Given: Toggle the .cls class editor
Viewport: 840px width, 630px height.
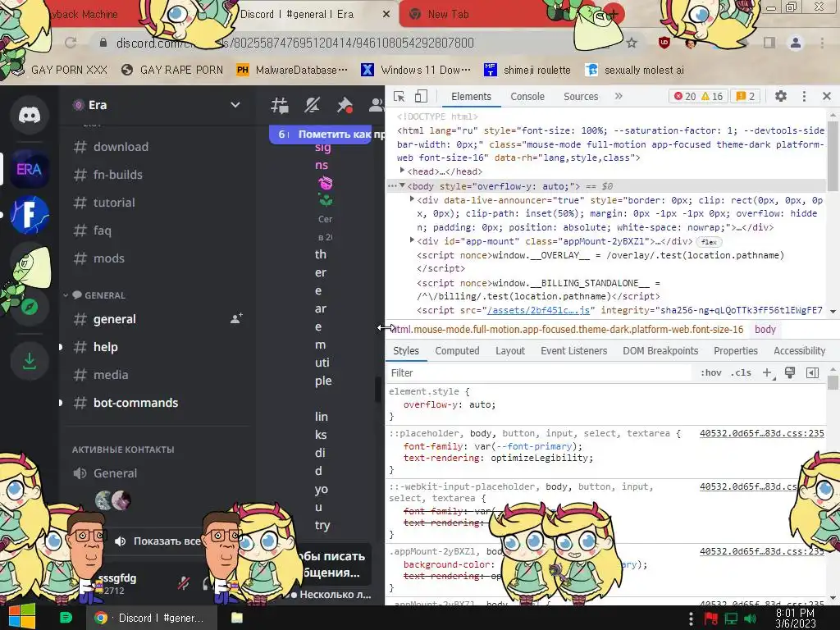Looking at the screenshot, I should (741, 373).
